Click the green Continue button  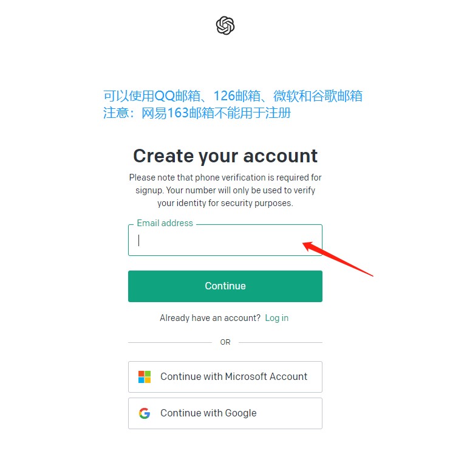point(225,286)
